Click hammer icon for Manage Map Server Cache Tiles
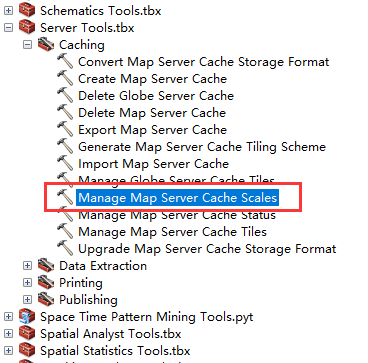Viewport: 368px width, 363px height. click(x=65, y=232)
